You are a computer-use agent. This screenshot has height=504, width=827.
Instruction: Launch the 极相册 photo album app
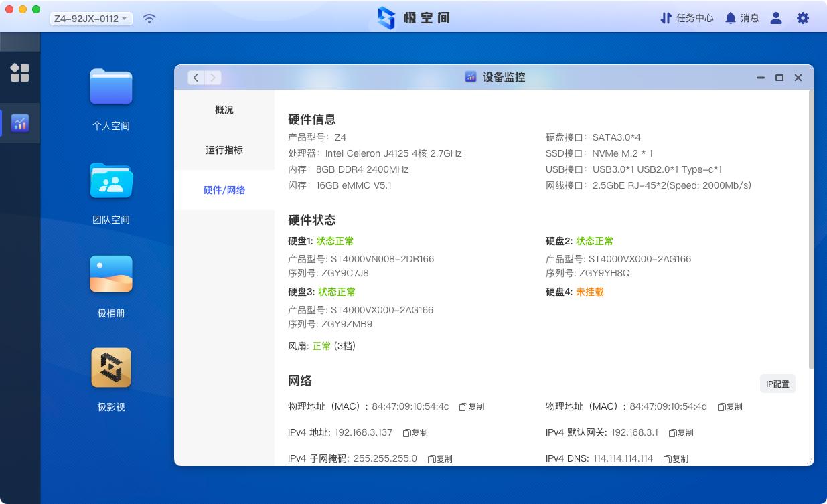coord(111,274)
